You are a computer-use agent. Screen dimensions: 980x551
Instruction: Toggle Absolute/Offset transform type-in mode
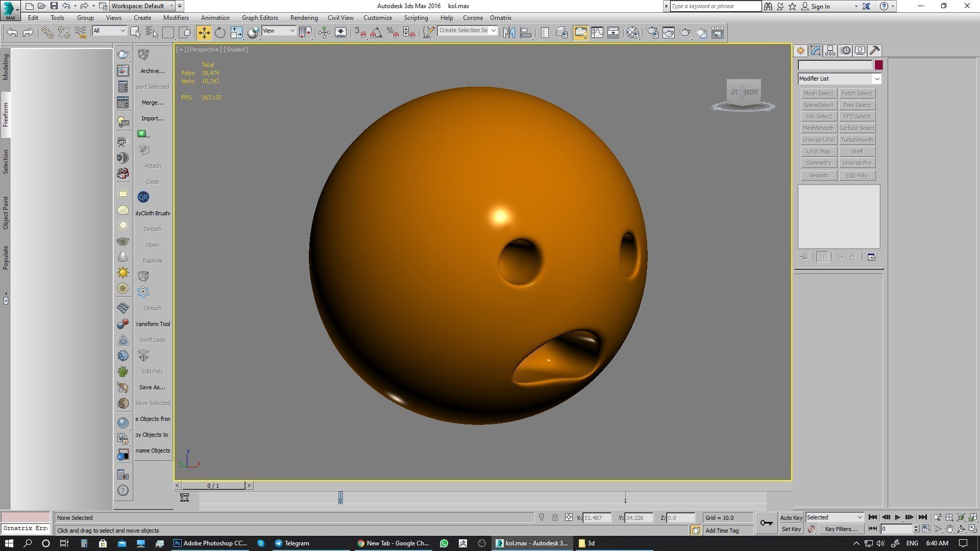[569, 517]
